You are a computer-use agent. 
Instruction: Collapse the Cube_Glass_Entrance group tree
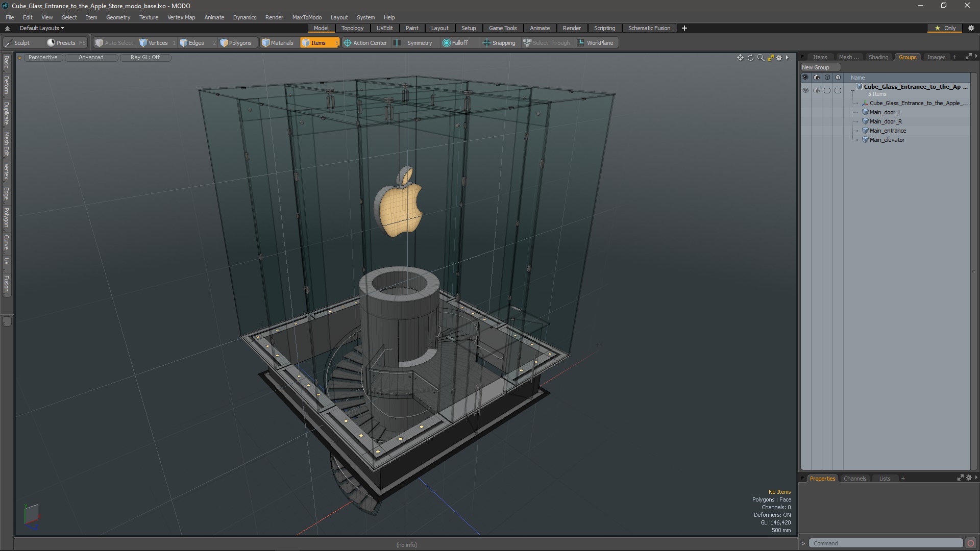coord(852,90)
